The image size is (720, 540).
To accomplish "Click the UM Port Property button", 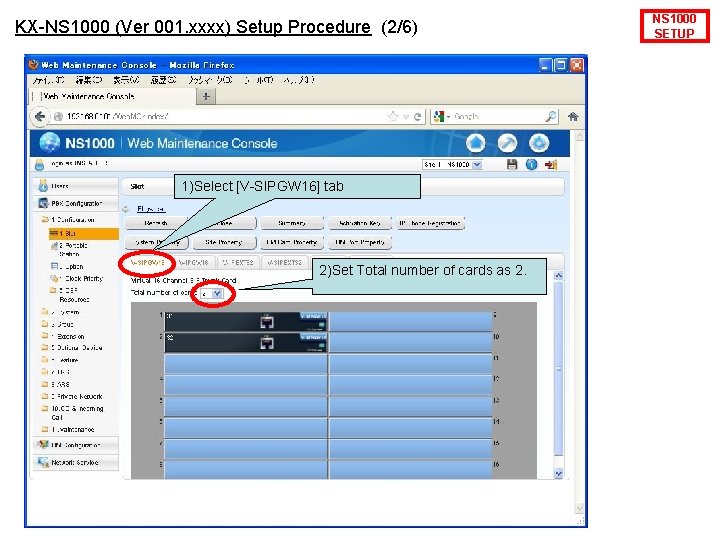I will [x=360, y=242].
